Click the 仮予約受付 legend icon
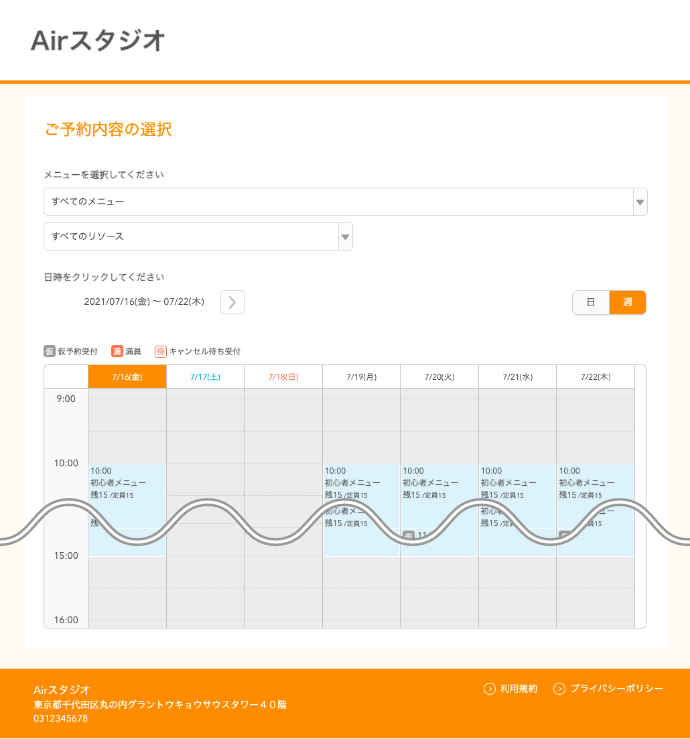Screen dimensions: 690x739 [x=49, y=351]
